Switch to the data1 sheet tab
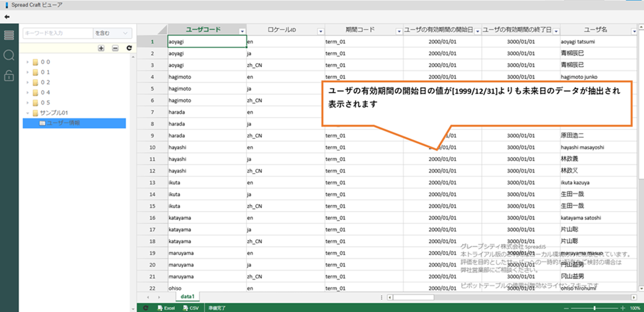644x312 pixels. point(188,297)
